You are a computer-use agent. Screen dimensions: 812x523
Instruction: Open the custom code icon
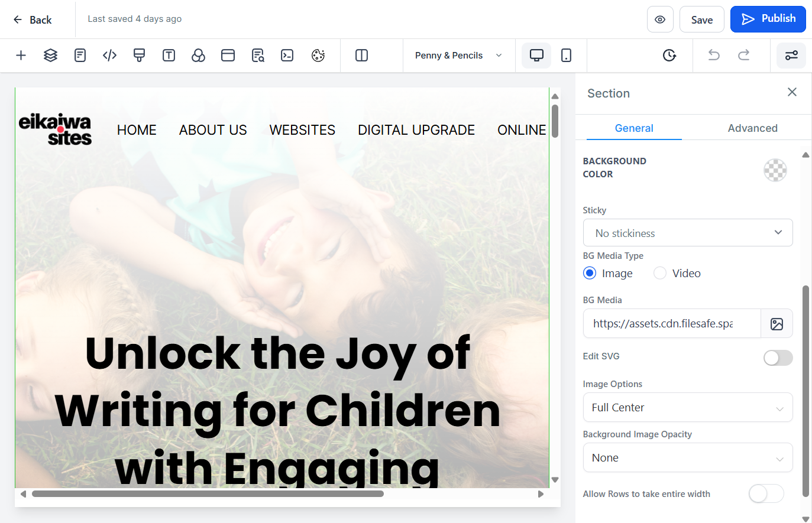tap(109, 56)
